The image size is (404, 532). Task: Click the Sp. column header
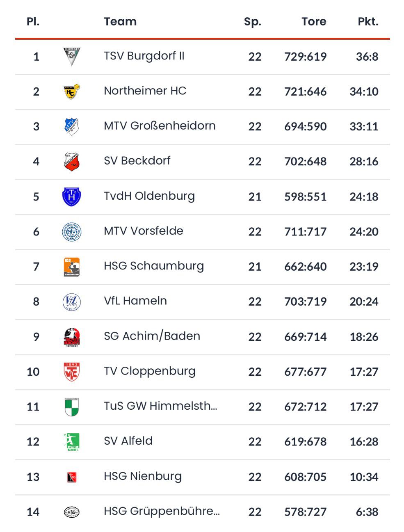252,21
